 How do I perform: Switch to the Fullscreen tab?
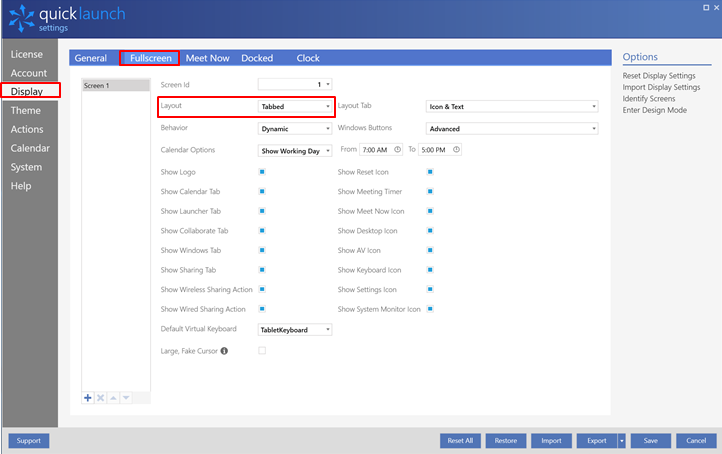point(150,58)
